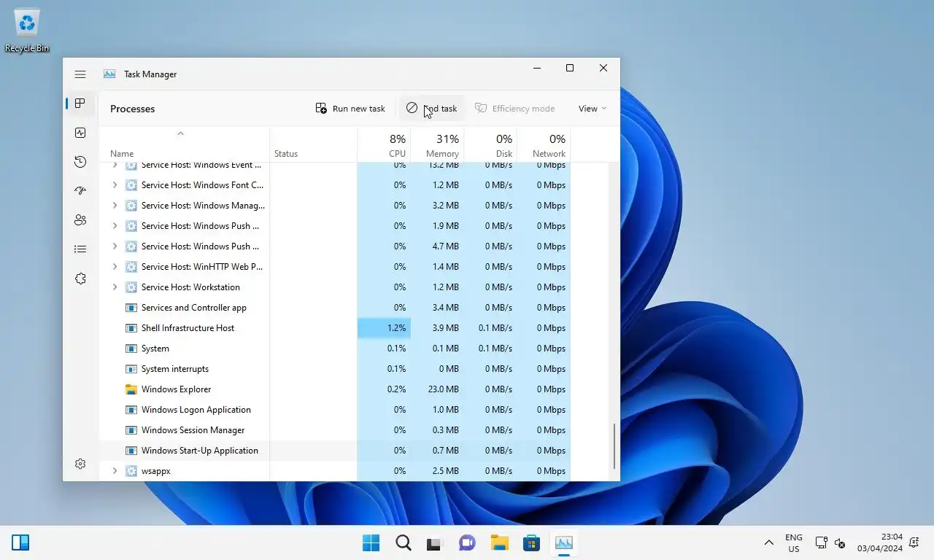Select Windows Session Manager process

pyautogui.click(x=334, y=430)
